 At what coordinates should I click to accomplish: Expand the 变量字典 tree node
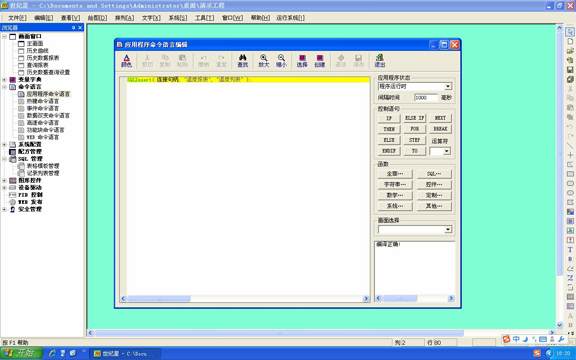point(4,79)
